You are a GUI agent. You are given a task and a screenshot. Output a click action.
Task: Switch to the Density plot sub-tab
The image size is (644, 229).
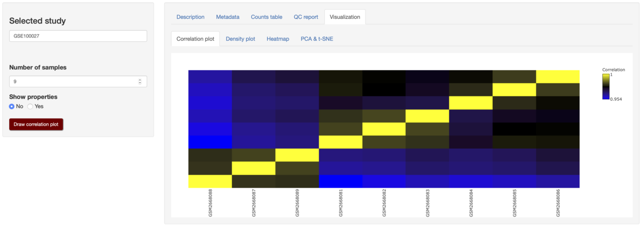tap(240, 39)
